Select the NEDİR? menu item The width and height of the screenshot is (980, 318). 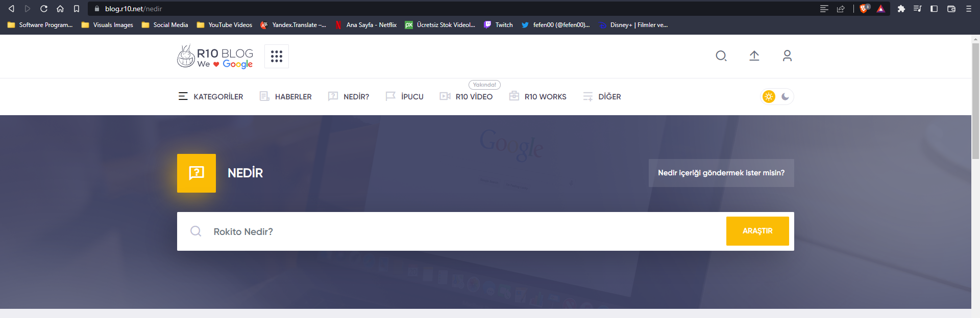(x=349, y=96)
